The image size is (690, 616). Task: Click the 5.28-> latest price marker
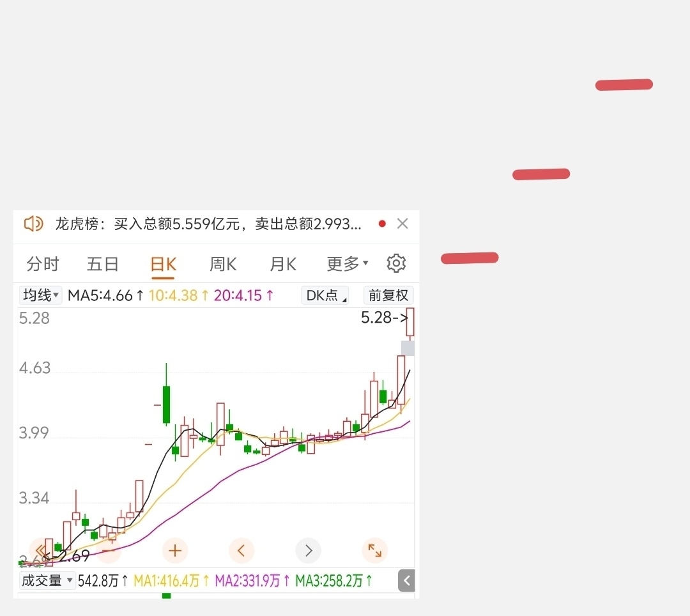click(x=384, y=318)
